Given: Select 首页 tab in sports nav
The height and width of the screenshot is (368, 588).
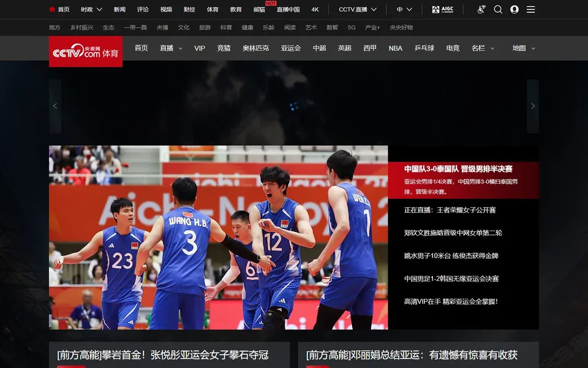Looking at the screenshot, I should (141, 48).
